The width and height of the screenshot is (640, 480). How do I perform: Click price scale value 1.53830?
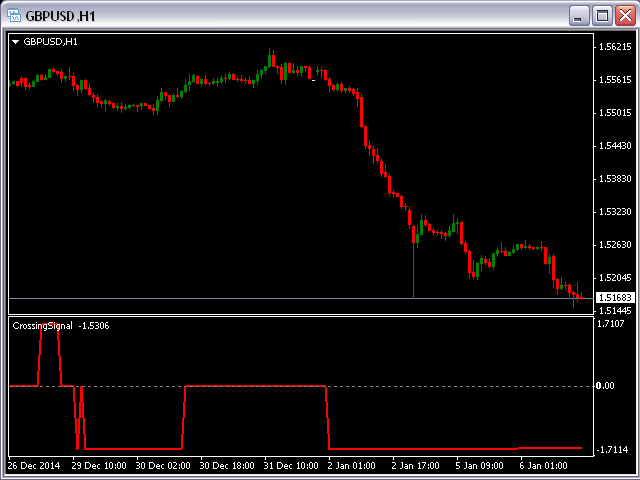pos(615,179)
